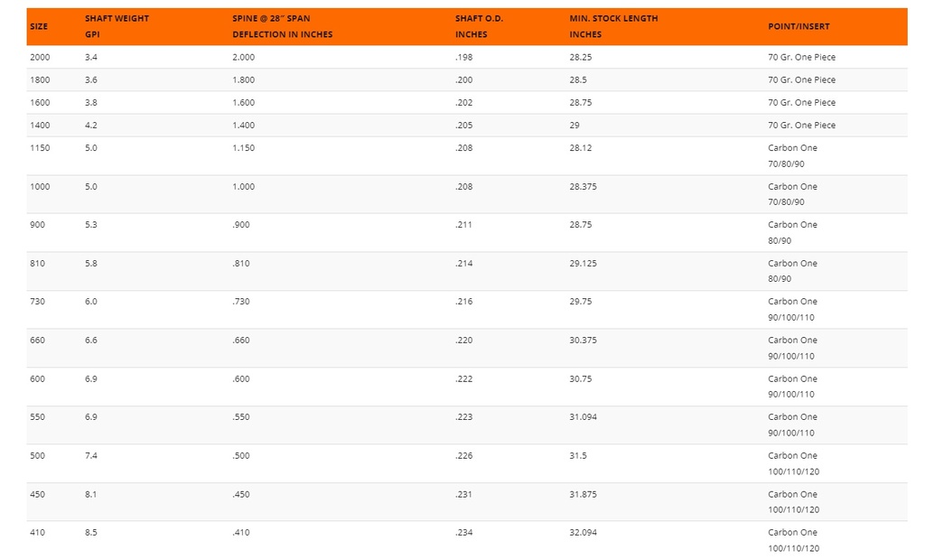925x560 pixels.
Task: Select the .234 shaft O.D. cell
Action: (462, 532)
